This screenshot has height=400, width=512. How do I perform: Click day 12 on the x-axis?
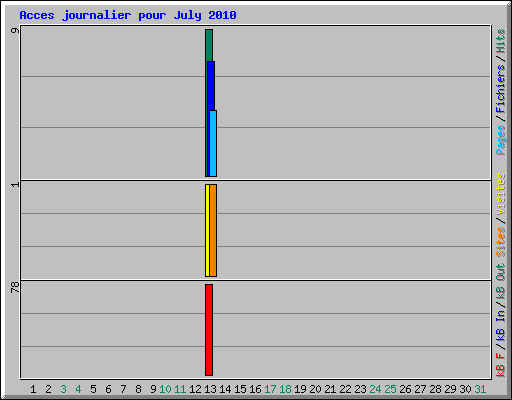pos(195,389)
